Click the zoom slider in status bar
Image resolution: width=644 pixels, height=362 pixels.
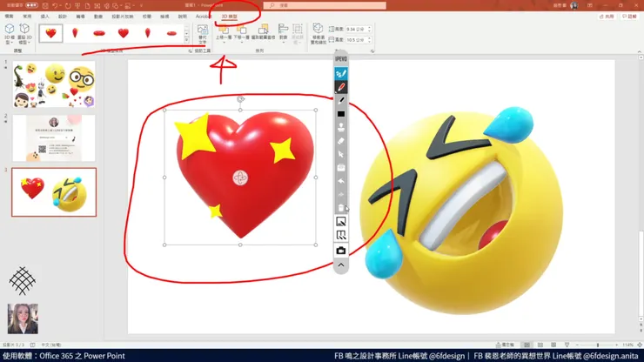pos(597,345)
